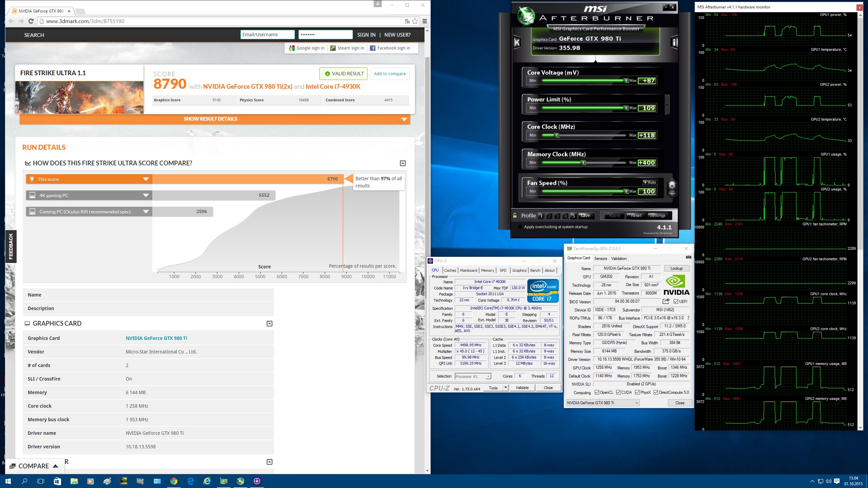Toggle the UEFI checkbox in GPU-Z
Image resolution: width=868 pixels, height=488 pixels.
(x=676, y=302)
